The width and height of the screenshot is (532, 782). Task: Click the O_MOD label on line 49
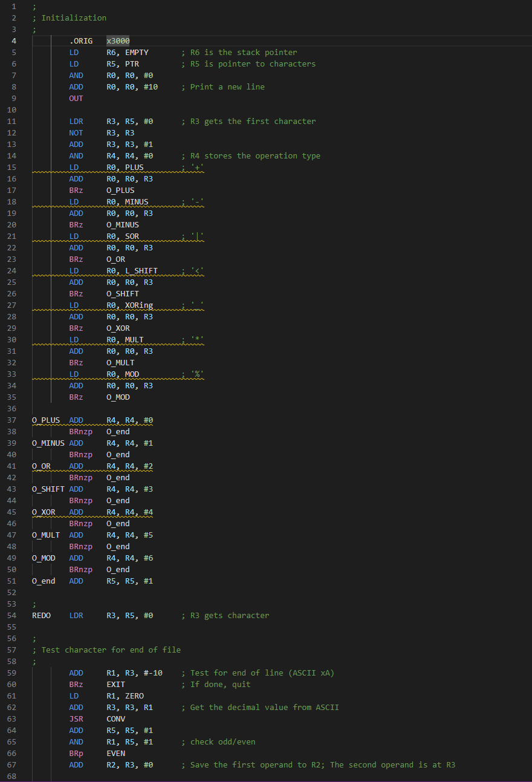click(44, 558)
